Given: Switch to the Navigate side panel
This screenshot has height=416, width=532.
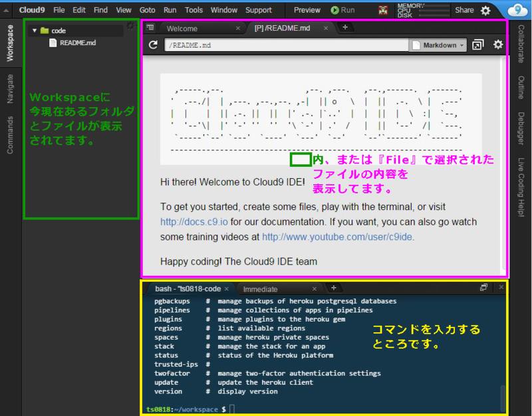Looking at the screenshot, I should pos(10,89).
